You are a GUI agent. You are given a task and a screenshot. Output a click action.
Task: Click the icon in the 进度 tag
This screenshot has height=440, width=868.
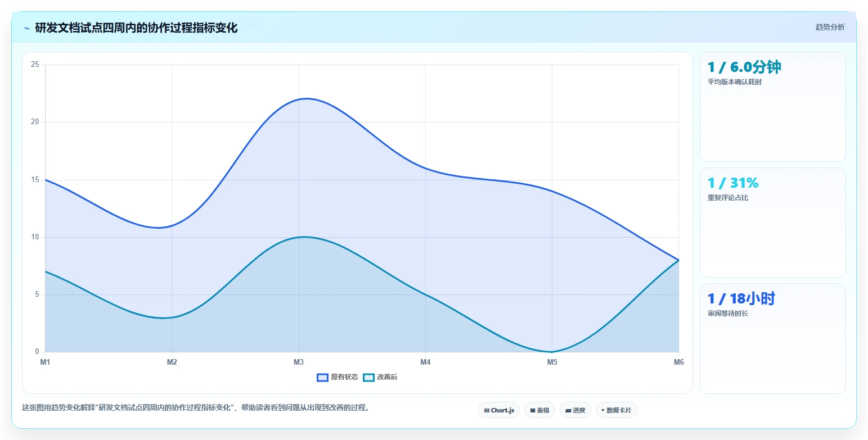[x=568, y=410]
